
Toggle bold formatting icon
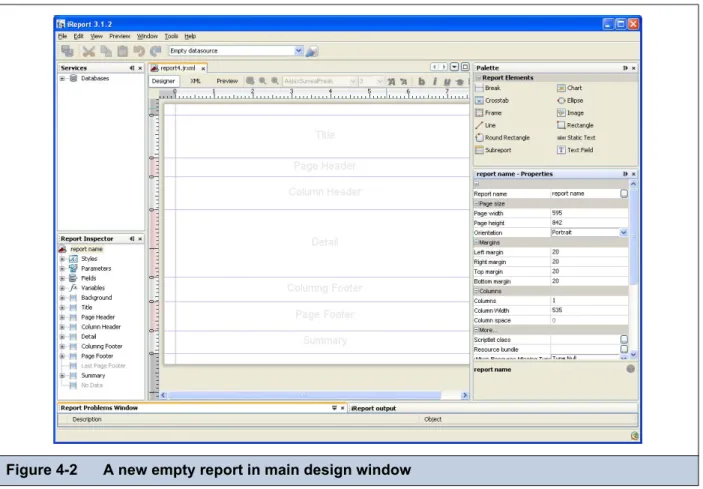coord(421,81)
